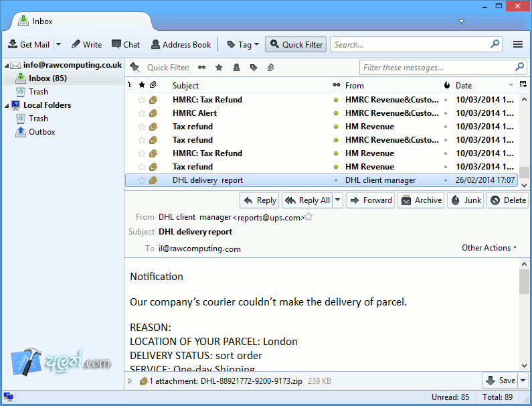The image size is (532, 406).
Task: Click junk dot on DHL delivery report row
Action: (446, 180)
